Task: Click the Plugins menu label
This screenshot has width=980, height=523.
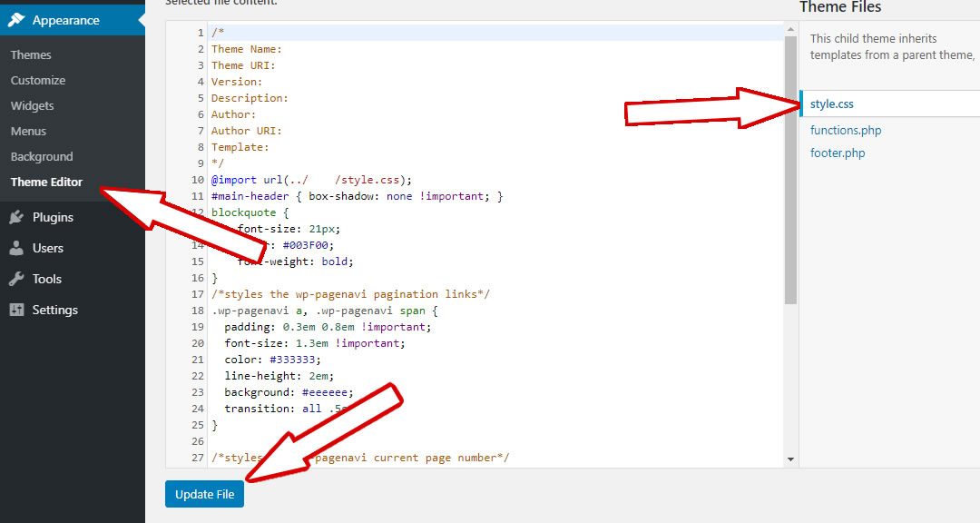Action: pos(53,217)
